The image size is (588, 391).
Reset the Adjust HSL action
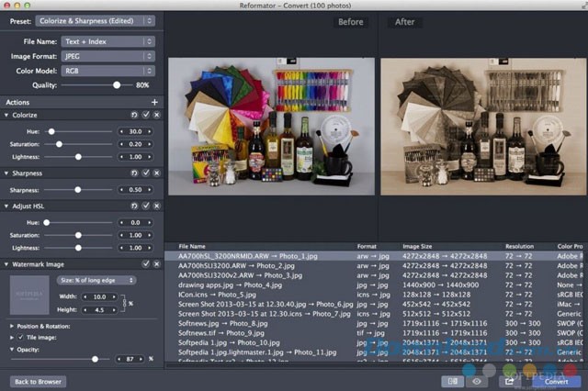coord(135,207)
